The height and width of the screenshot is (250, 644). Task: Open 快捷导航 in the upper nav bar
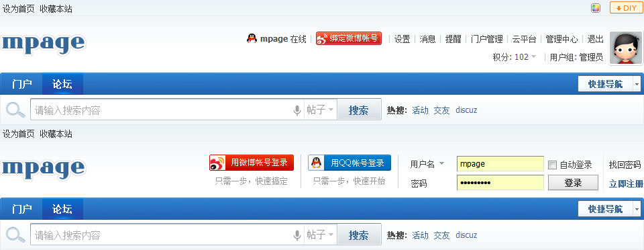(x=609, y=84)
